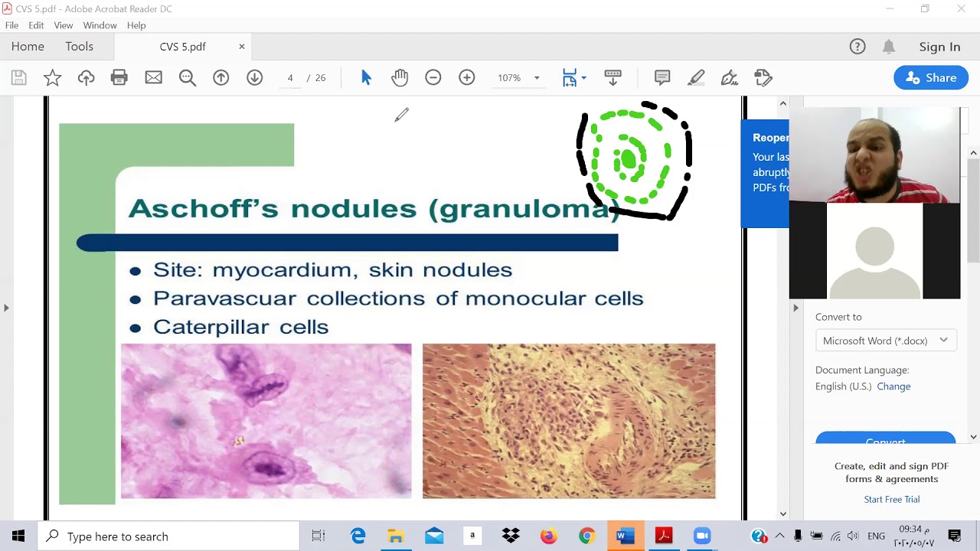Click the Share button
Image resolution: width=980 pixels, height=551 pixels.
coord(931,77)
